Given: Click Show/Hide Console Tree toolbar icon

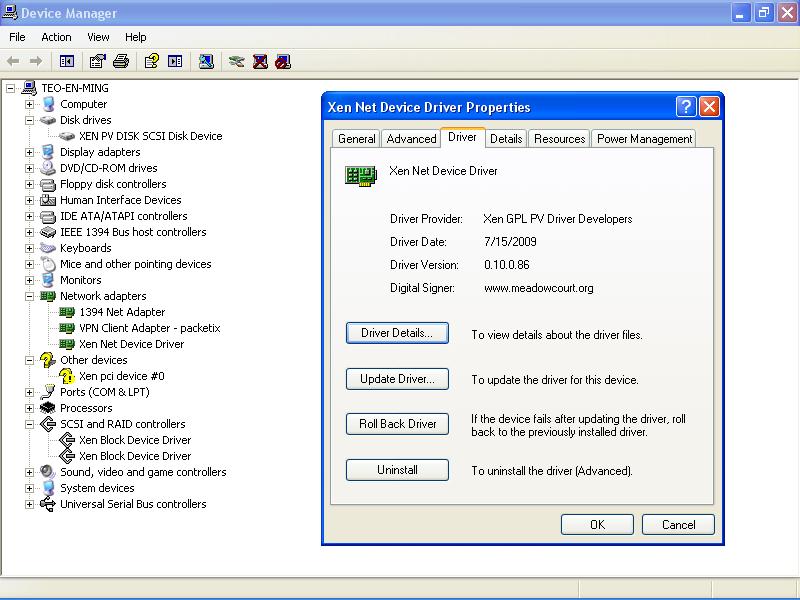Looking at the screenshot, I should point(67,61).
